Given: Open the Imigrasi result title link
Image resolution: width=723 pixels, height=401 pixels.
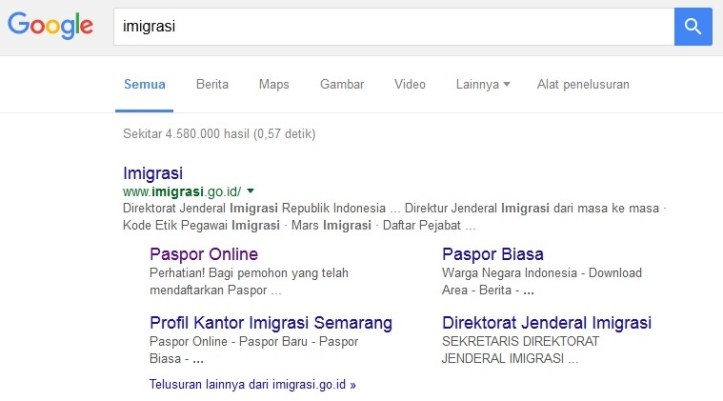Looking at the screenshot, I should pos(153,173).
